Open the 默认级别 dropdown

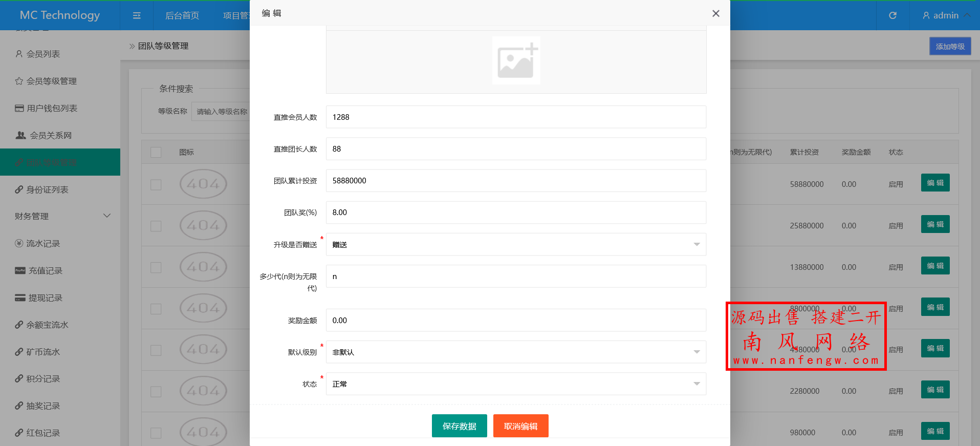click(x=516, y=352)
